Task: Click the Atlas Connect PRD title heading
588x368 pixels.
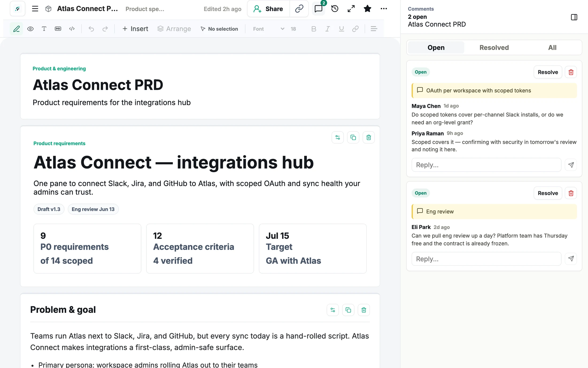Action: [98, 85]
